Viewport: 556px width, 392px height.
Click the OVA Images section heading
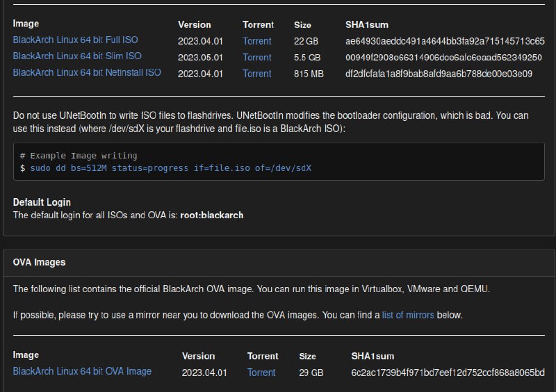point(39,262)
